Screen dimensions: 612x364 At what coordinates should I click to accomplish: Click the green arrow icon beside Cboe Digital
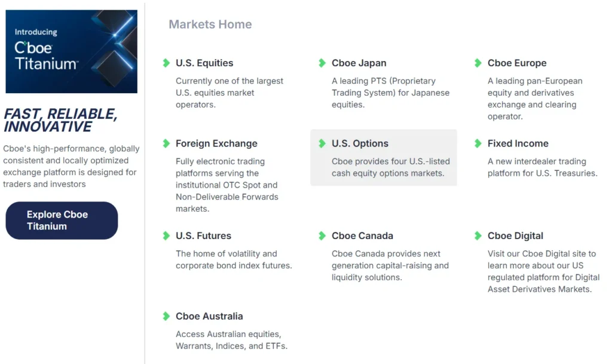point(478,235)
